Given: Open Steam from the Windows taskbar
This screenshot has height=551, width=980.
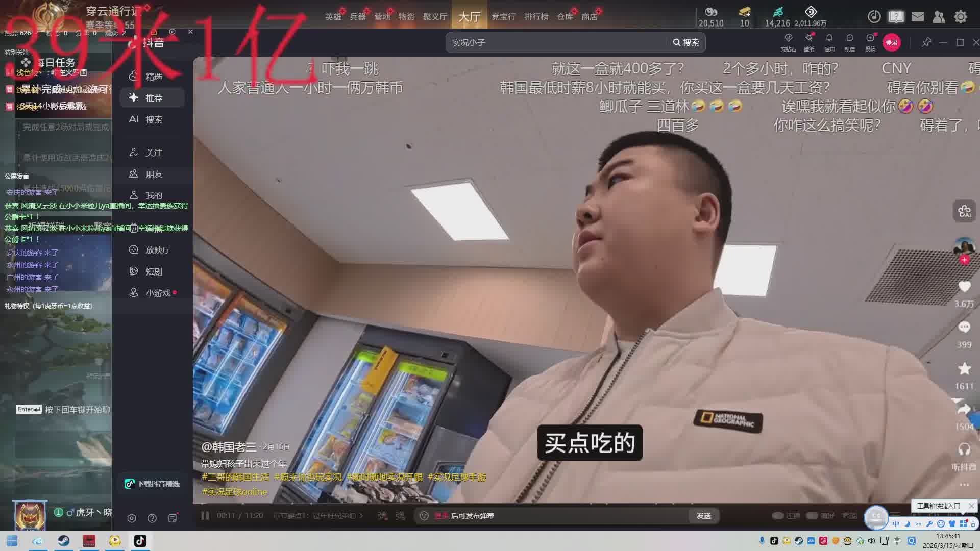Looking at the screenshot, I should [64, 541].
